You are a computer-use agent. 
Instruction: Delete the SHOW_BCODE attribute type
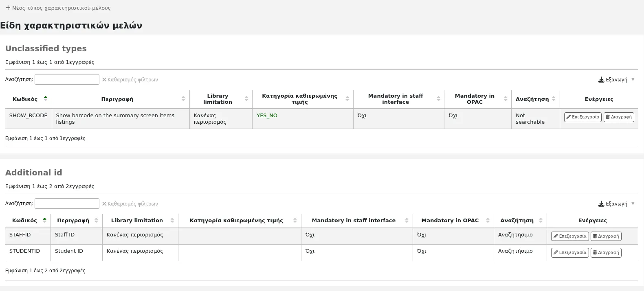click(x=619, y=117)
